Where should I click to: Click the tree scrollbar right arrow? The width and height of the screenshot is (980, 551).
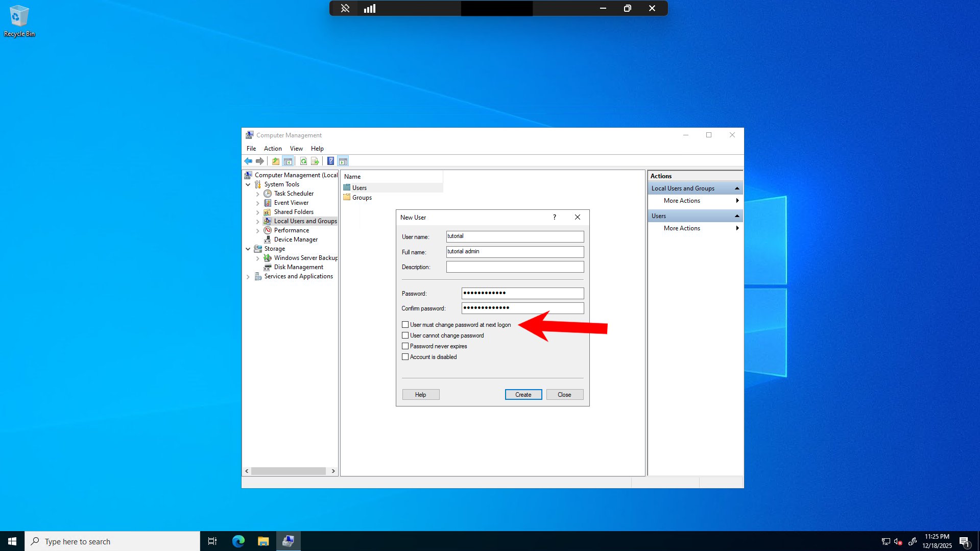pyautogui.click(x=333, y=471)
